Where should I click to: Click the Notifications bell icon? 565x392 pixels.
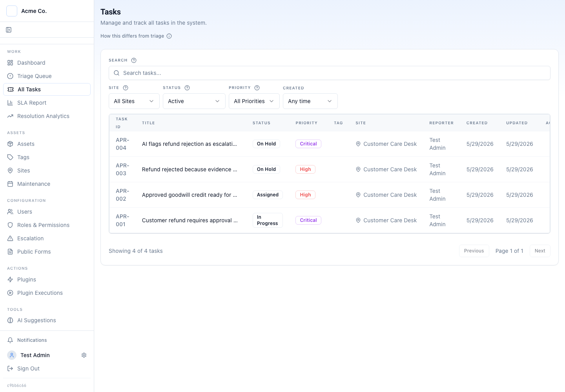[x=10, y=340]
